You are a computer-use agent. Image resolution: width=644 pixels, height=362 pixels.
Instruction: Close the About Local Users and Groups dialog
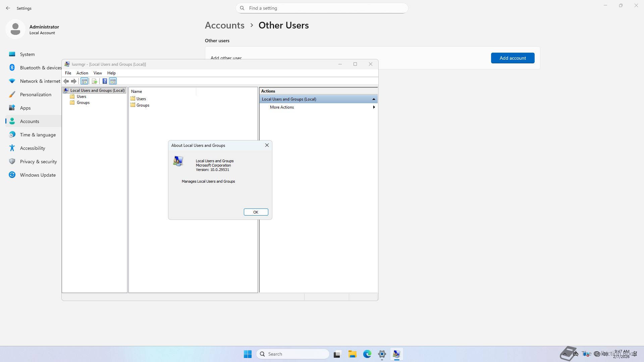click(x=267, y=145)
